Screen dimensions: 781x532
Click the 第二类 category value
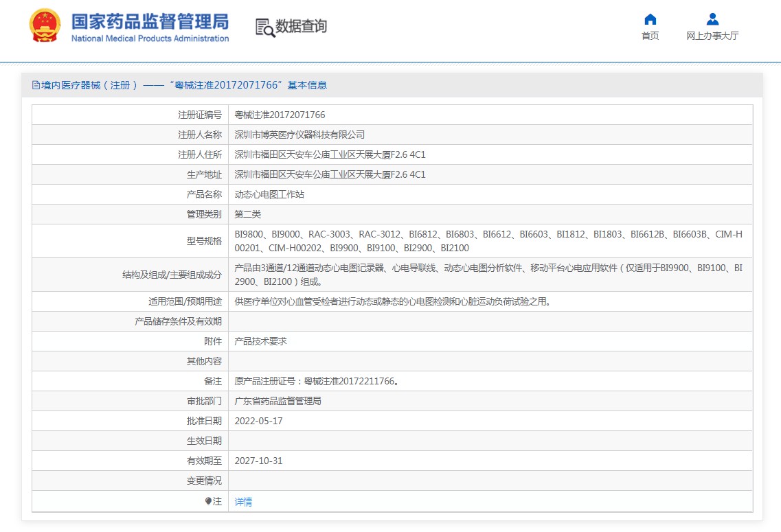click(247, 214)
